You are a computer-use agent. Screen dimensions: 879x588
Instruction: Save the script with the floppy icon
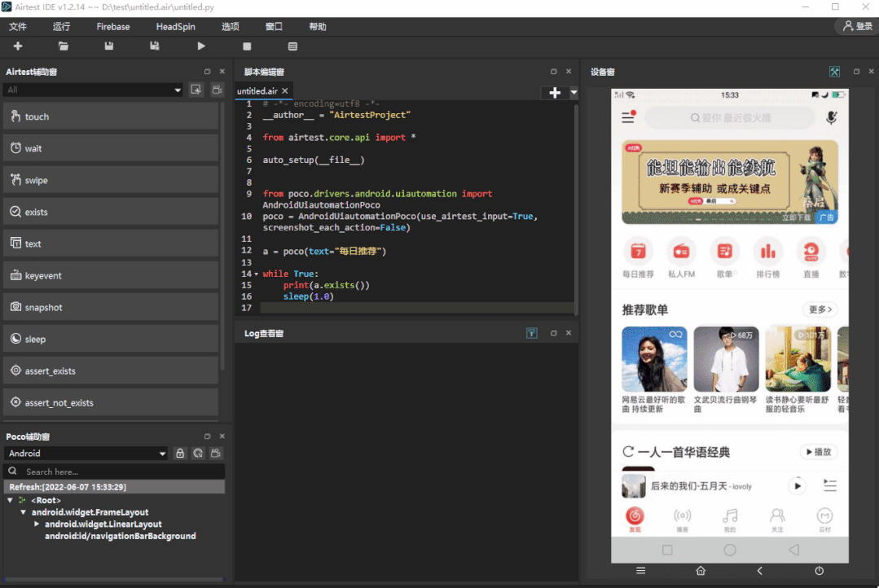coord(108,46)
